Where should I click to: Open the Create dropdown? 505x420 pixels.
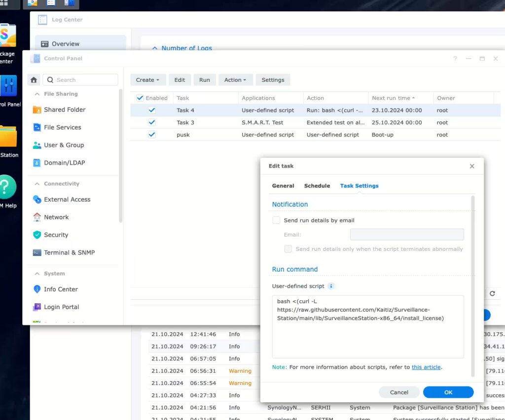click(148, 80)
